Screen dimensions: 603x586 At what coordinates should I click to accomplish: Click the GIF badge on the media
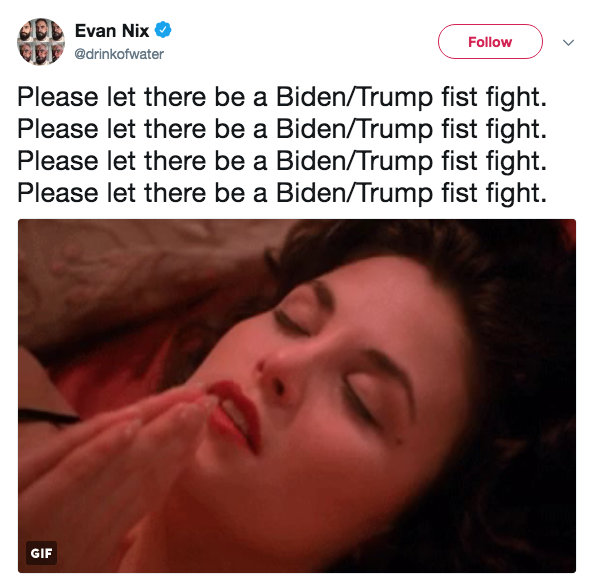tap(41, 553)
